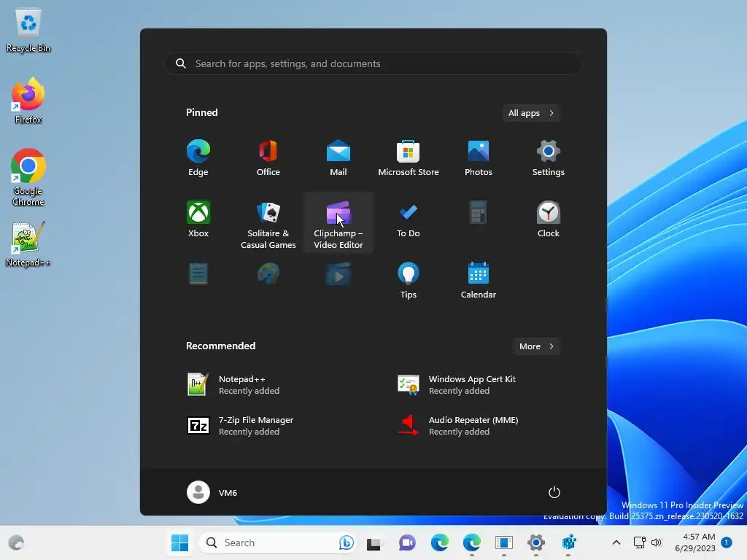Open the Calendar app
Screen dimensions: 747x560
point(479,281)
